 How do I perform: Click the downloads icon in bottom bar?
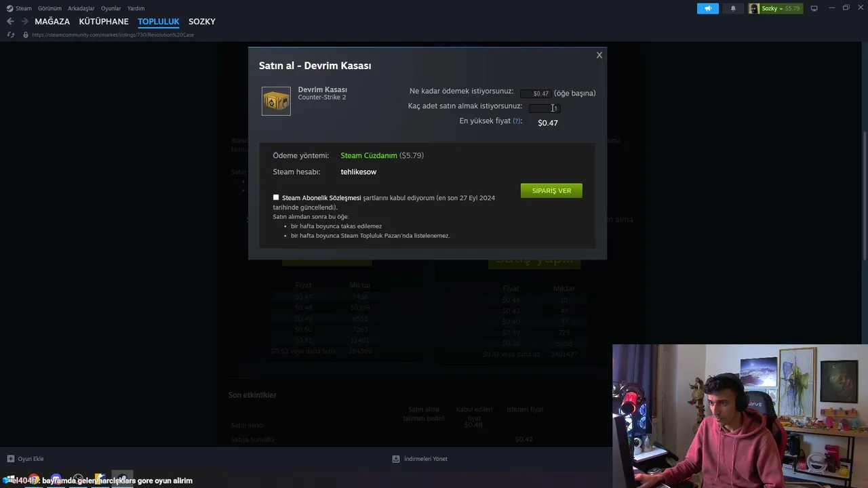396,459
